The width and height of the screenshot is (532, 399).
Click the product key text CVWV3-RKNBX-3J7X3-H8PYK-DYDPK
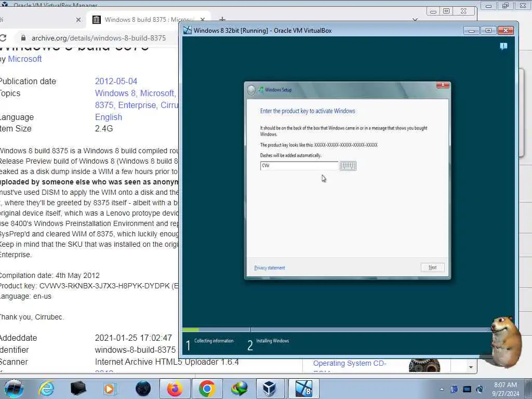click(104, 286)
